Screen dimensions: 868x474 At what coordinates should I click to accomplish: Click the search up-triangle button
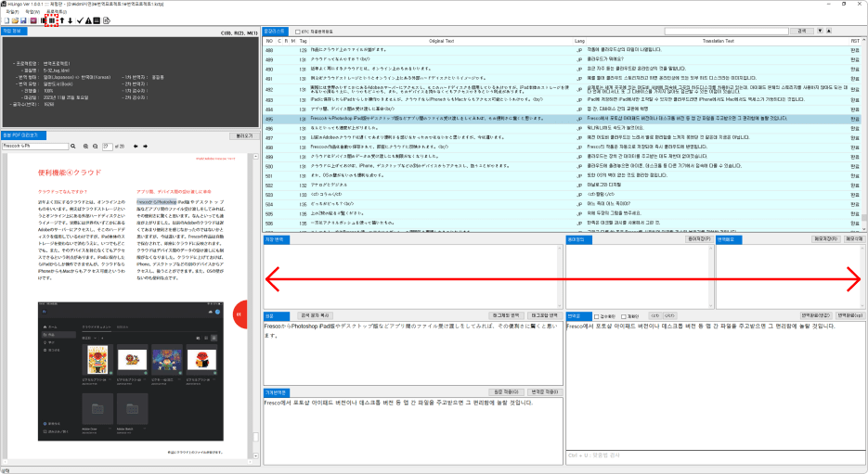click(x=829, y=31)
